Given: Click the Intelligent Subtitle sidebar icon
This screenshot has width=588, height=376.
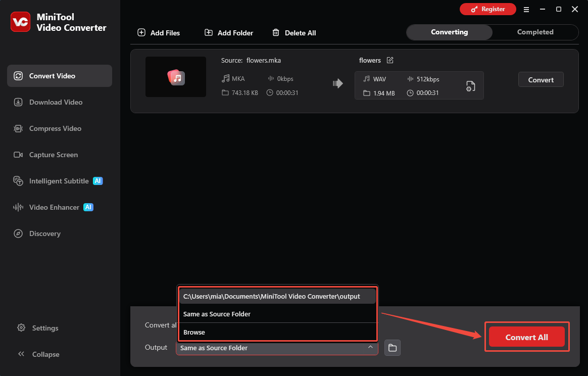Looking at the screenshot, I should [x=18, y=181].
